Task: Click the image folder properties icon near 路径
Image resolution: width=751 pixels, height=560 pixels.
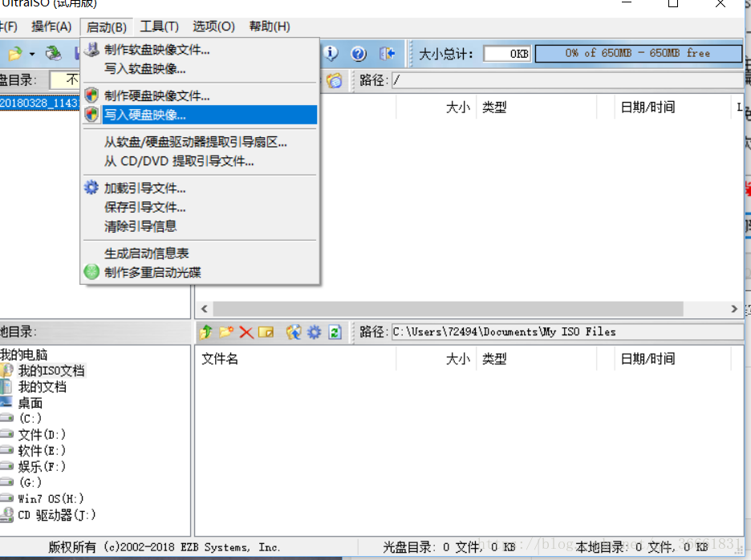Action: click(x=335, y=80)
